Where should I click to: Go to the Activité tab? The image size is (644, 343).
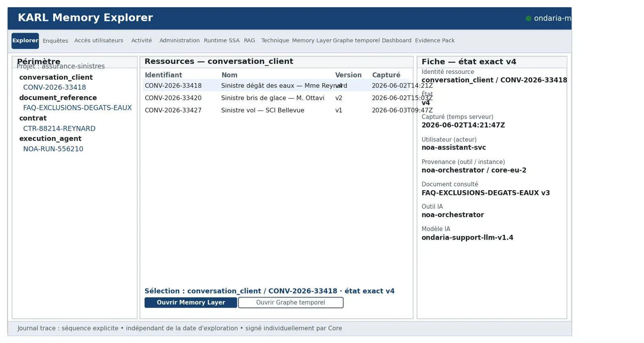pos(141,41)
